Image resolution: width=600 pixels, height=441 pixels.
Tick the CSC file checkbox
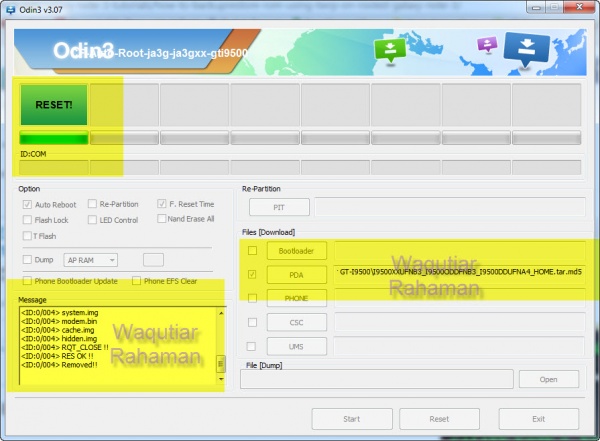[252, 322]
